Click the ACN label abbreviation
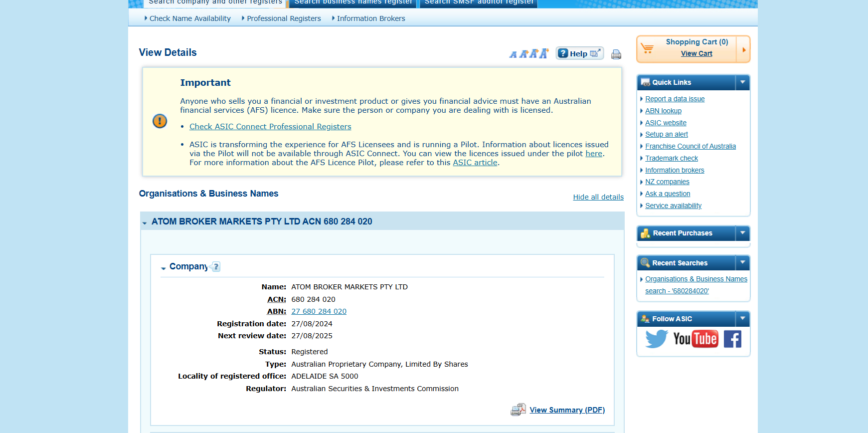This screenshot has height=433, width=868. point(277,299)
